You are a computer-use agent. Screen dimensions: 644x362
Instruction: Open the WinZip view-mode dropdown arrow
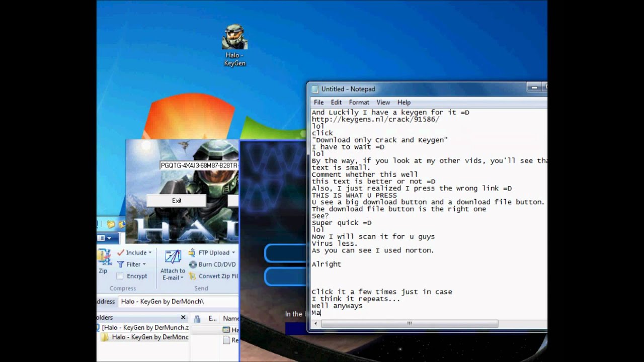click(x=109, y=238)
